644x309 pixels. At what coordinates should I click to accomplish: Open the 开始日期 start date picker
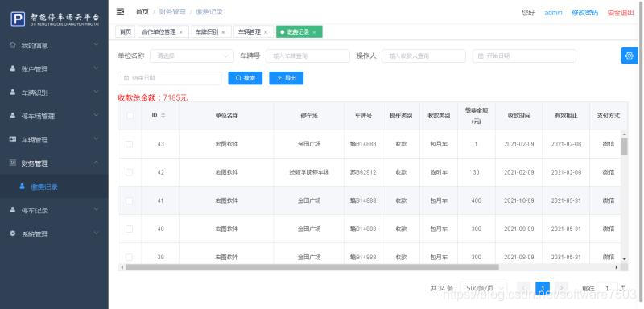pos(524,56)
